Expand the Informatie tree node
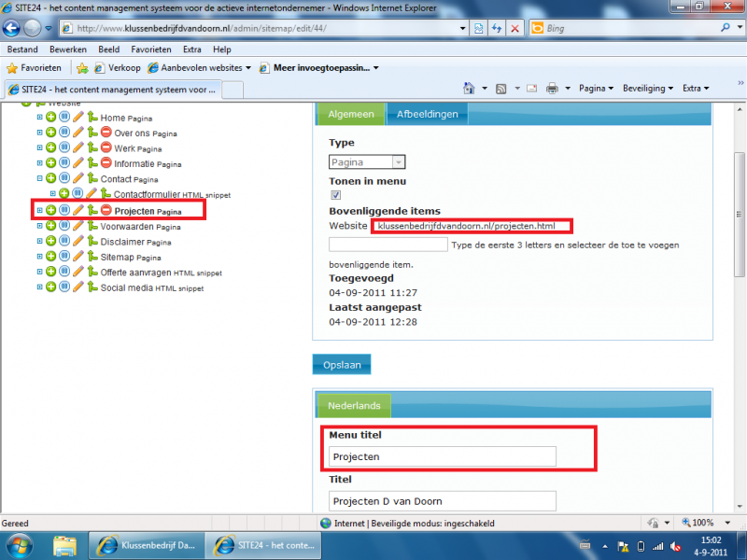The height and width of the screenshot is (560, 747). coord(39,163)
